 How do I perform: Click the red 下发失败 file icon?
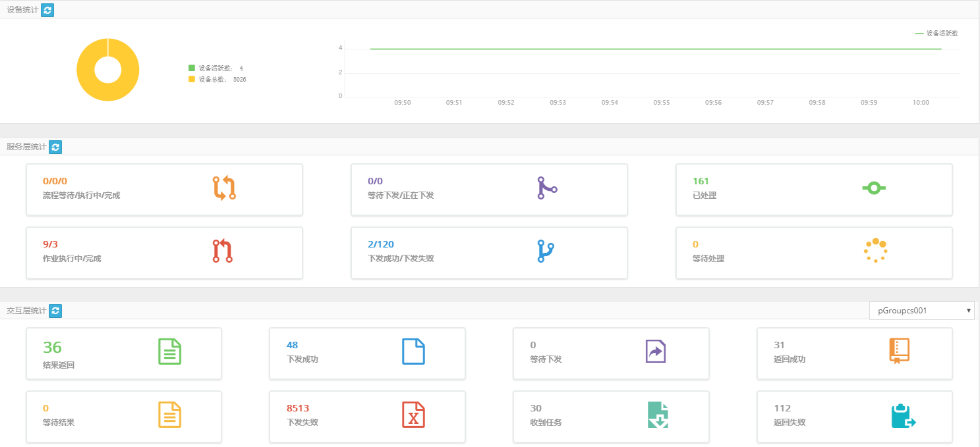pyautogui.click(x=413, y=415)
